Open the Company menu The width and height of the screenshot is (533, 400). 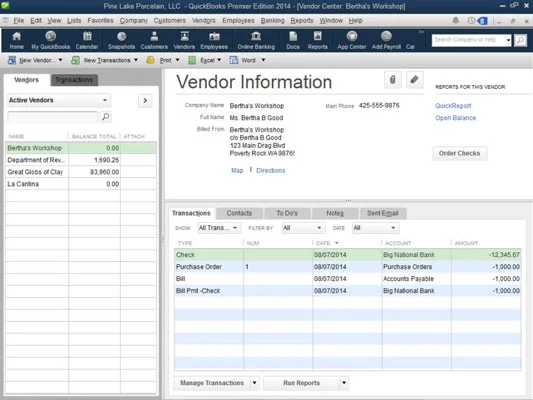[x=134, y=20]
